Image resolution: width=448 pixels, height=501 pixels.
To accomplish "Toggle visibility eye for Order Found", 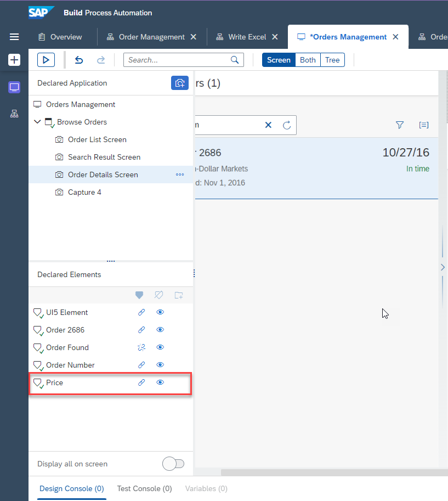I will 160,347.
